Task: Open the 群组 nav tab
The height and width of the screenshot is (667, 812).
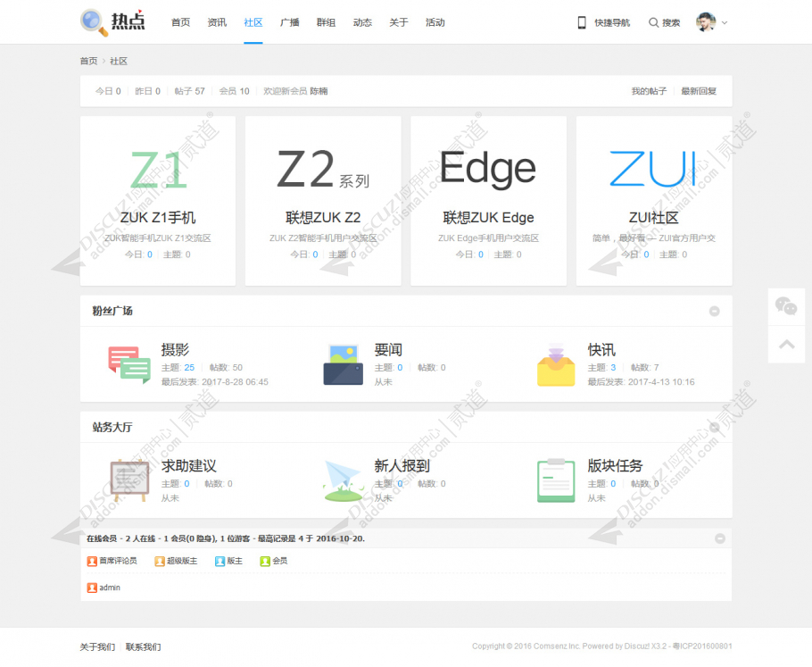Action: (327, 22)
